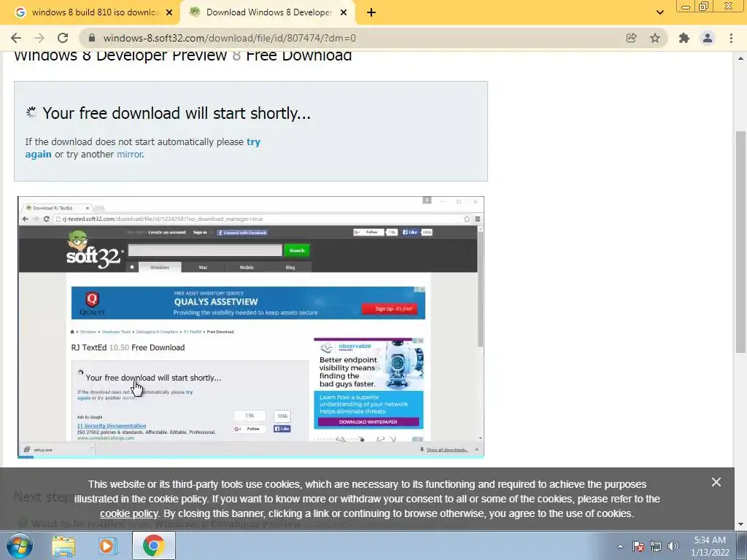Click the browser forward arrow
This screenshot has height=560, width=747.
click(39, 38)
